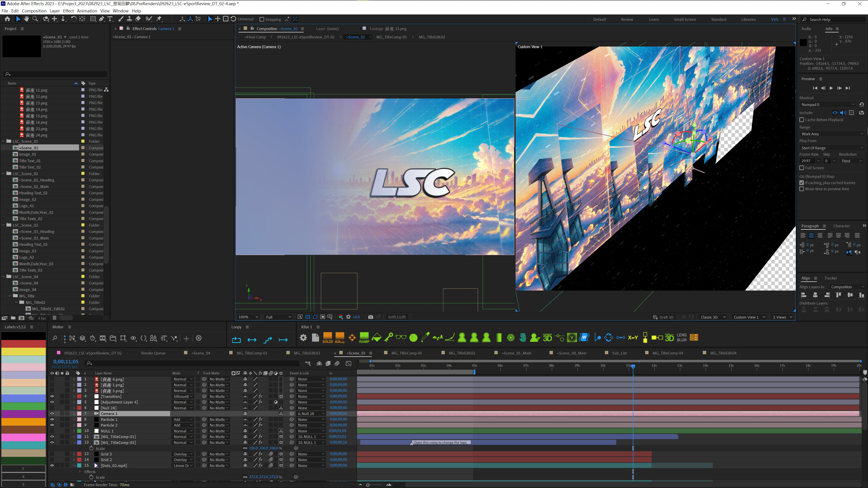Screen dimensions: 868x488
Task: Select the Zoom tool magnifier
Action: (35, 19)
